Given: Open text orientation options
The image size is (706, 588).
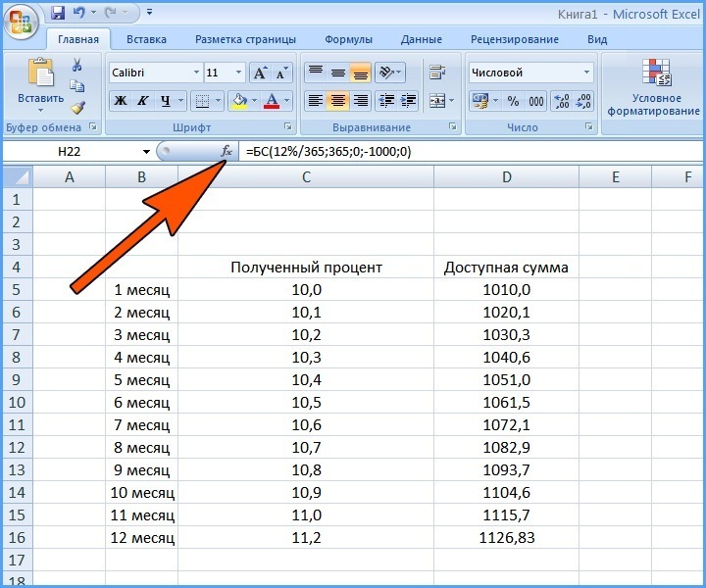Looking at the screenshot, I should [390, 73].
